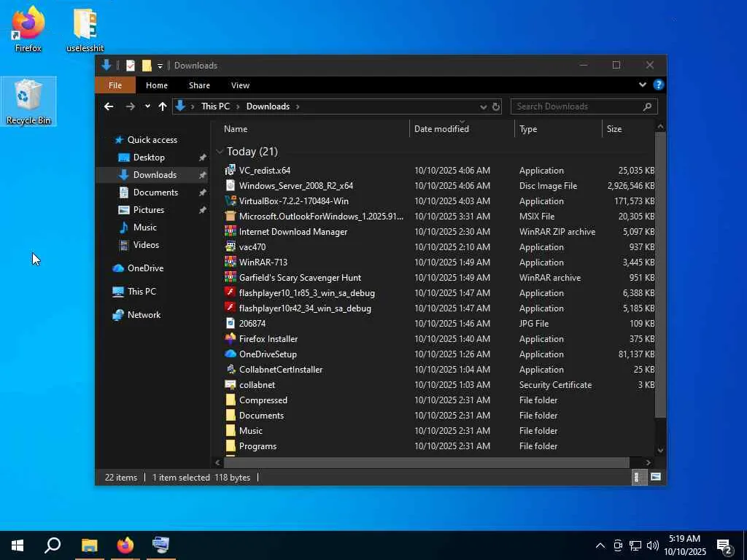Select Garfield's Scary Scavenger Hunt archive icon
Viewport: 747px width, 560px height.
tap(230, 277)
